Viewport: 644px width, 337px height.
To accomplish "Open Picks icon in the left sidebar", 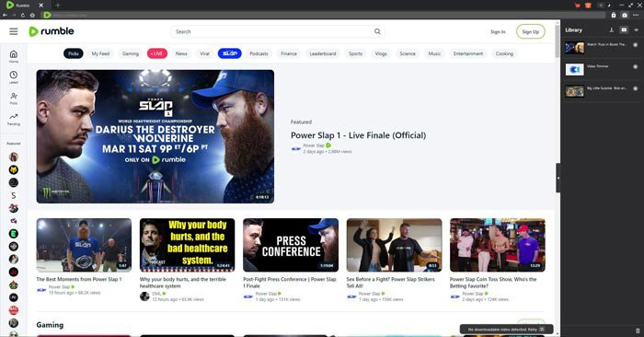I will 14,99.
